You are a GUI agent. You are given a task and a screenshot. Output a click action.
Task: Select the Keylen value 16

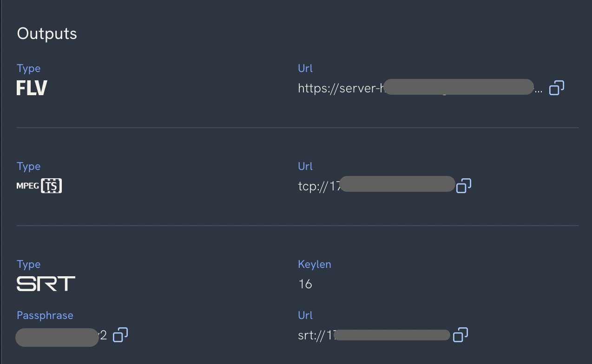(305, 284)
